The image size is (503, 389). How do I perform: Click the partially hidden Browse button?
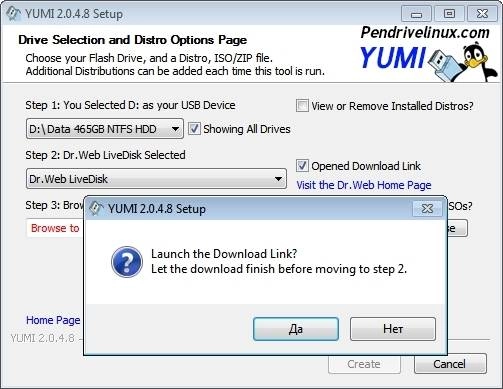(x=457, y=228)
